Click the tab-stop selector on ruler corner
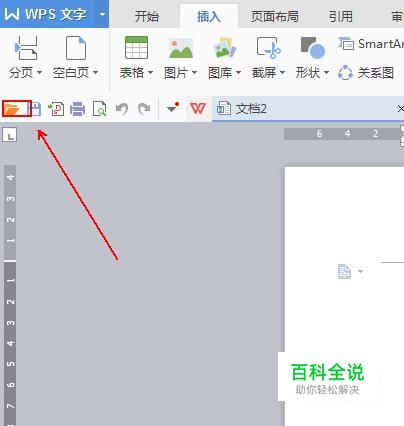This screenshot has width=404, height=426. [x=10, y=135]
